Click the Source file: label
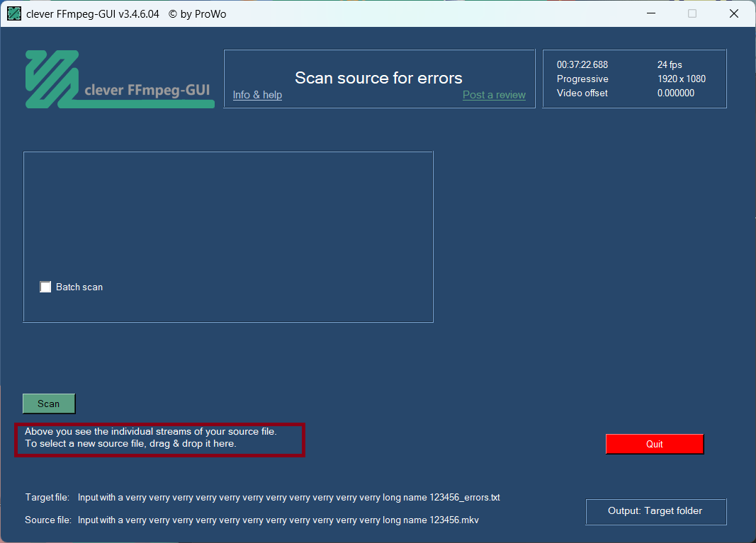 pos(47,520)
